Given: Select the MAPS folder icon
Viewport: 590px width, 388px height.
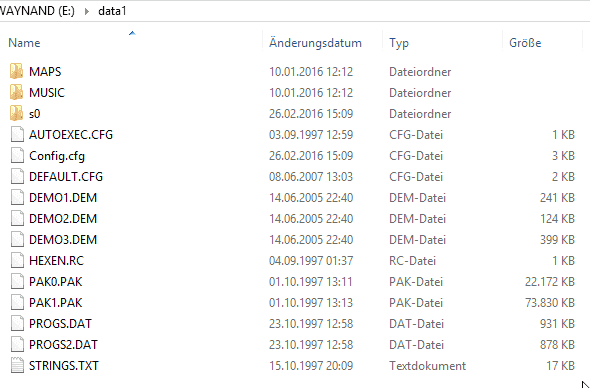Looking at the screenshot, I should click(x=17, y=72).
